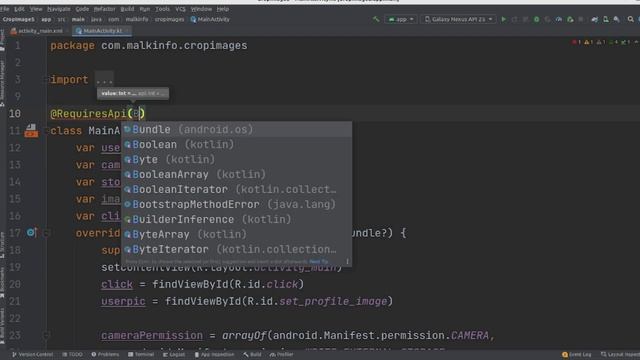Open the File menu

pos(4,9)
